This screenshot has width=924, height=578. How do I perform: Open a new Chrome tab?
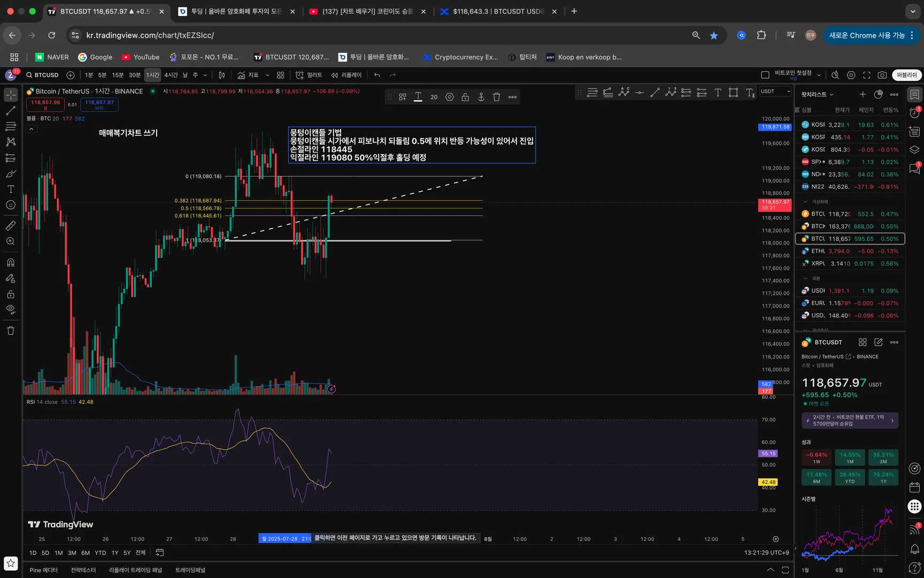[574, 11]
